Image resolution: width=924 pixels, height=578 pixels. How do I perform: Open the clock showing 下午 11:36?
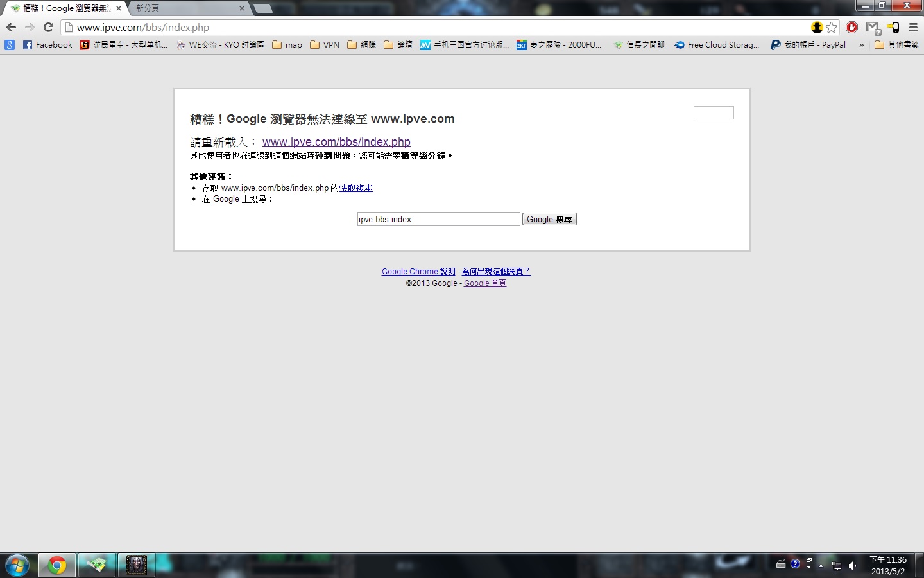click(888, 565)
